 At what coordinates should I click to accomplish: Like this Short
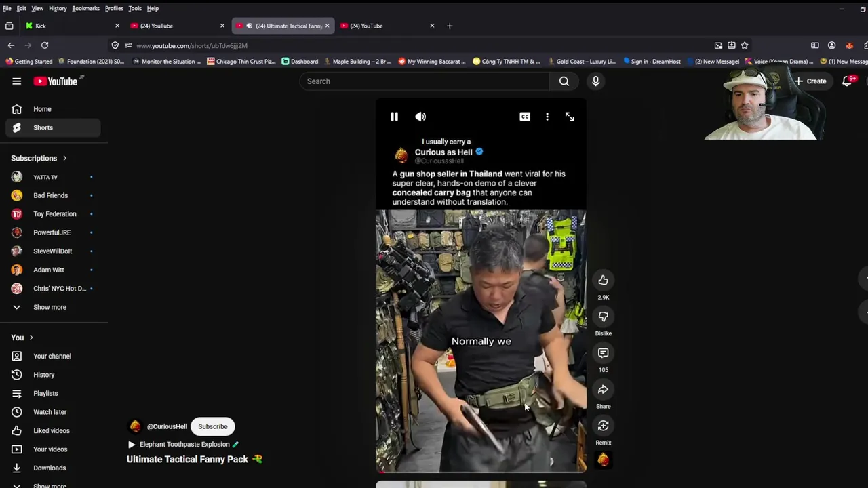click(x=603, y=281)
